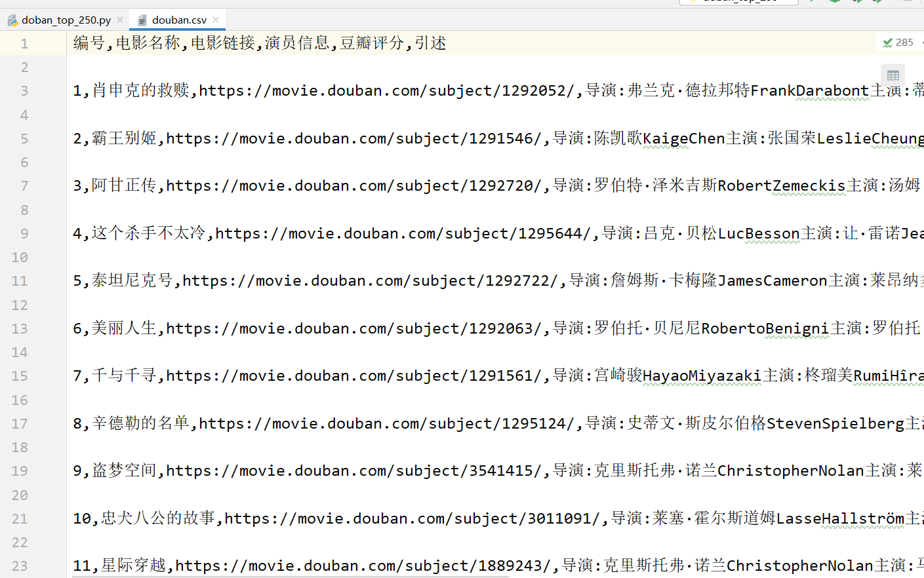Viewport: 924px width, 578px height.
Task: Click the URL ending subject/1292063/
Action: [354, 328]
